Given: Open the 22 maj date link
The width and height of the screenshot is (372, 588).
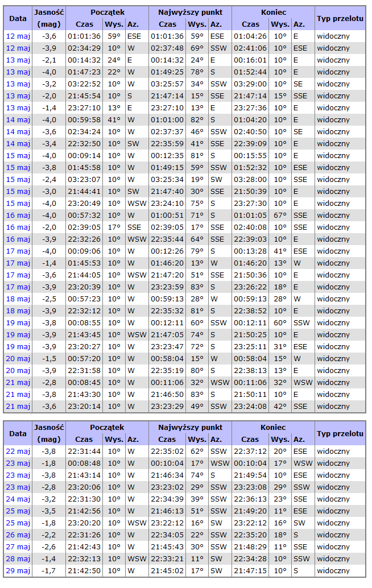Looking at the screenshot, I should pyautogui.click(x=18, y=452).
